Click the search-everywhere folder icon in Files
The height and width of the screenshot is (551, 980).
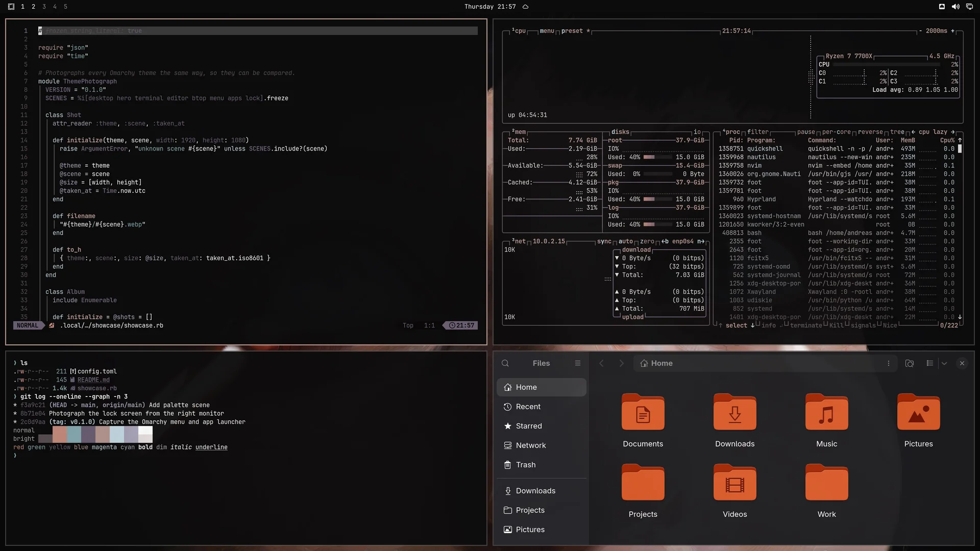910,363
